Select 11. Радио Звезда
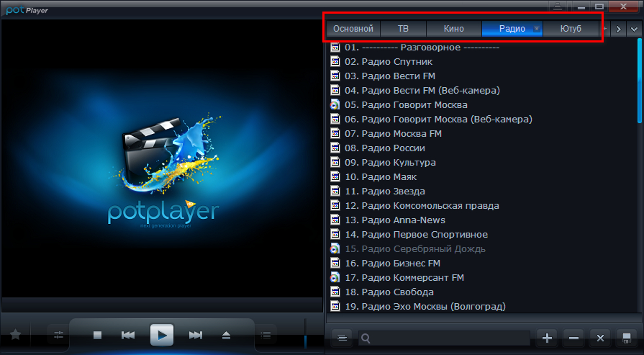The image size is (644, 355). pyautogui.click(x=385, y=191)
